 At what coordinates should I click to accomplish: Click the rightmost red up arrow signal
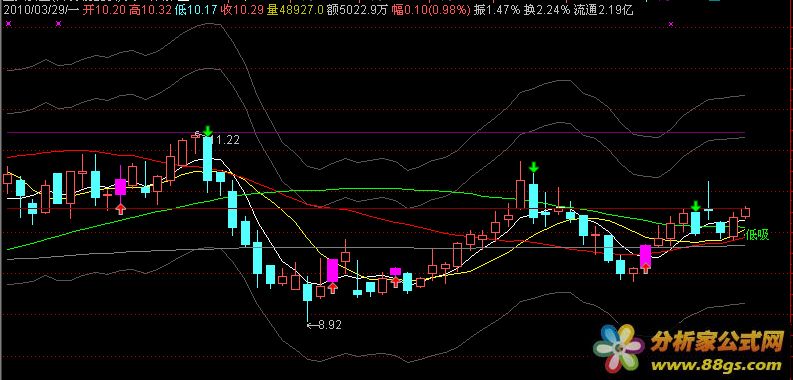[x=645, y=267]
